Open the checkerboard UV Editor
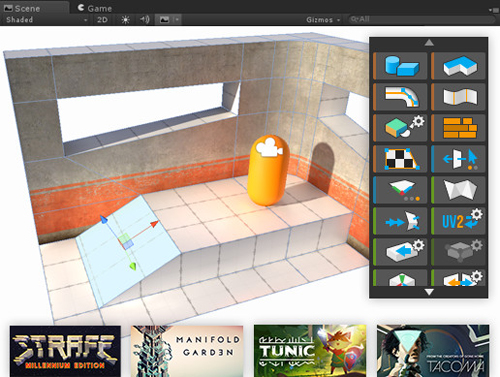 [x=400, y=159]
